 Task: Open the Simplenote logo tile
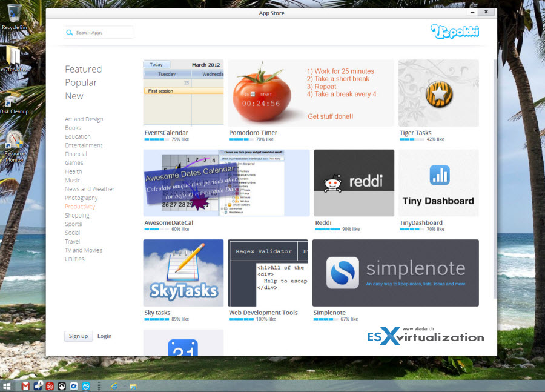[395, 273]
